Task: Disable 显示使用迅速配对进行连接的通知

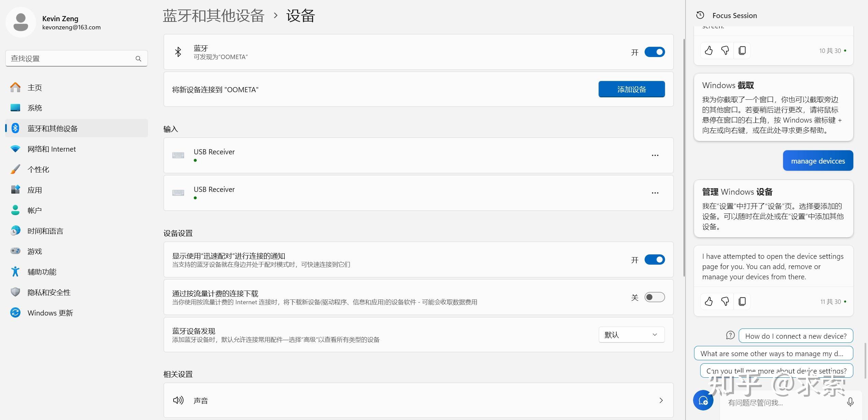Action: point(654,260)
